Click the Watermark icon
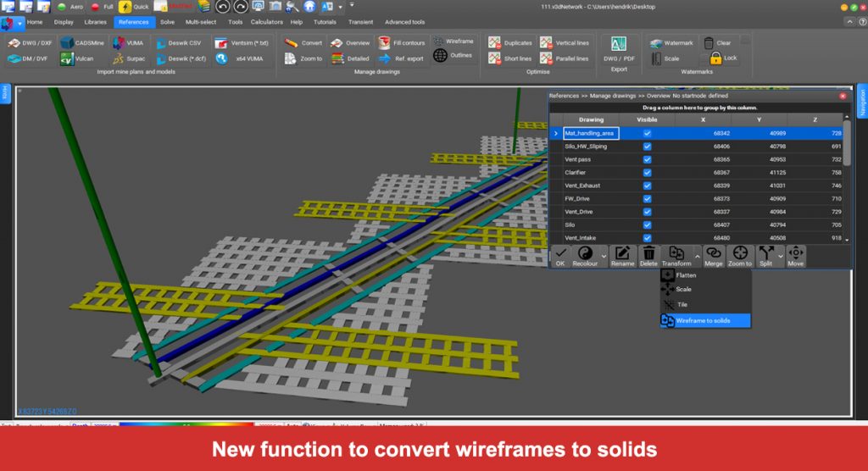The height and width of the screenshot is (471, 868). click(657, 42)
